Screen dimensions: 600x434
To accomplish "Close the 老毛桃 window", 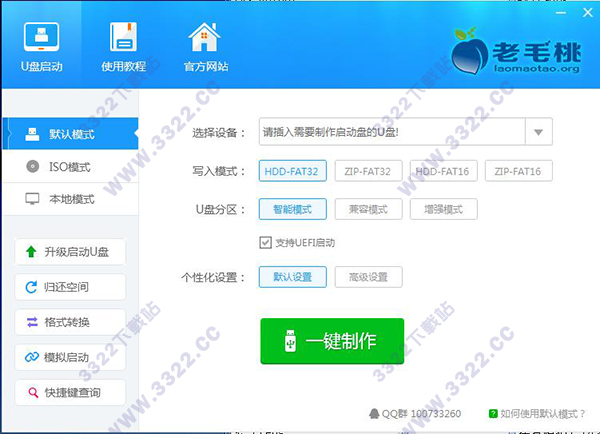I will click(x=588, y=13).
